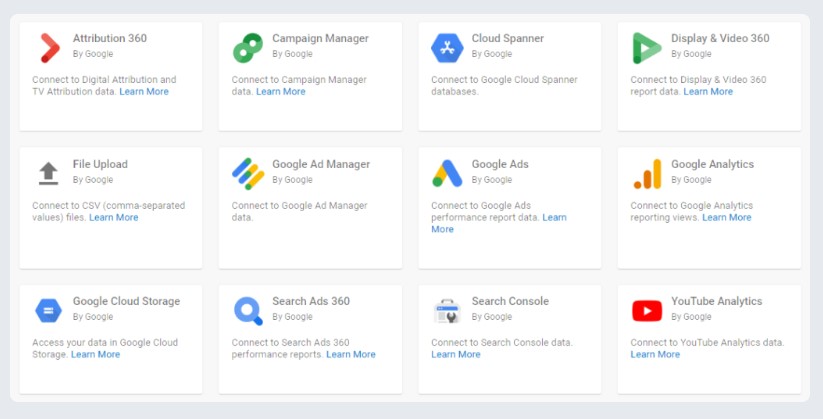
Task: Open Learn More link for File Upload
Action: tap(114, 218)
